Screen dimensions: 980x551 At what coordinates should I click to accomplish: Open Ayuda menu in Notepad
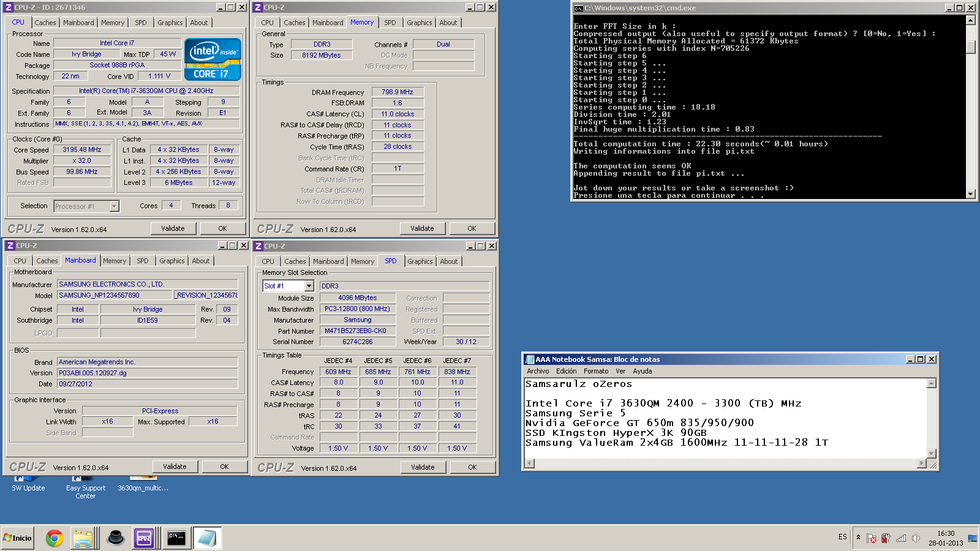pos(643,371)
